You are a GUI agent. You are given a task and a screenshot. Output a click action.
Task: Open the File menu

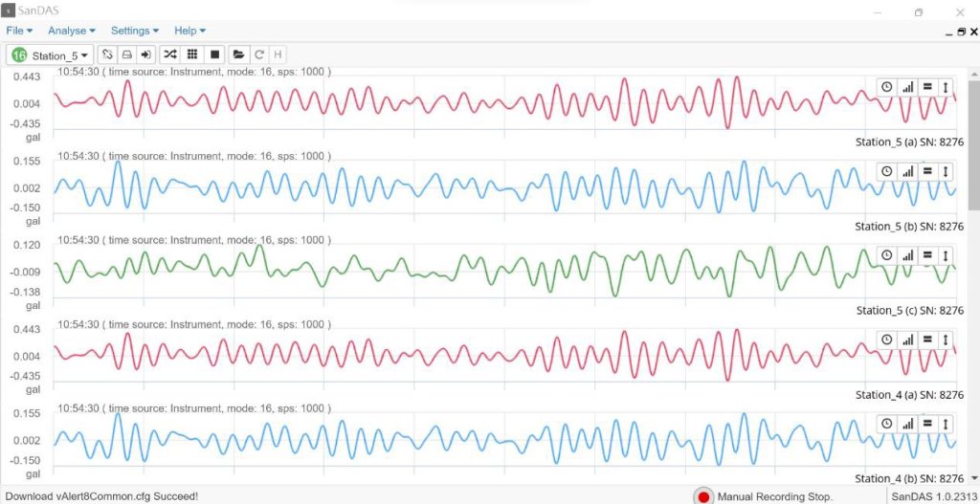(x=19, y=31)
